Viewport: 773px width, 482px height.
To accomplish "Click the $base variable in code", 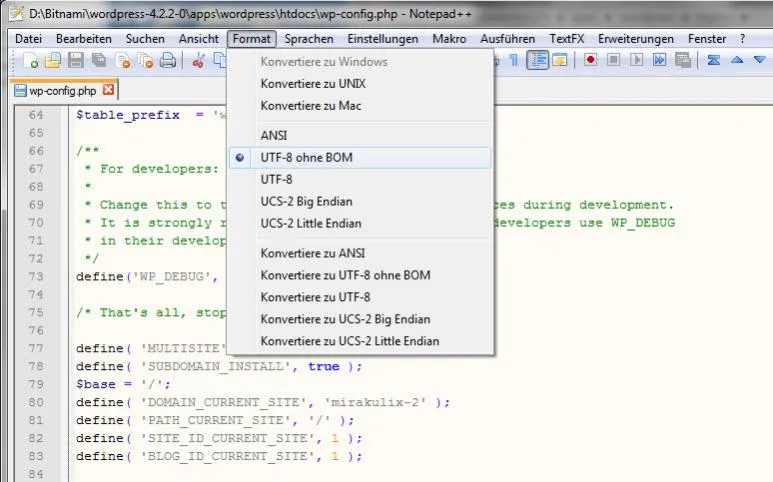I will pos(96,384).
